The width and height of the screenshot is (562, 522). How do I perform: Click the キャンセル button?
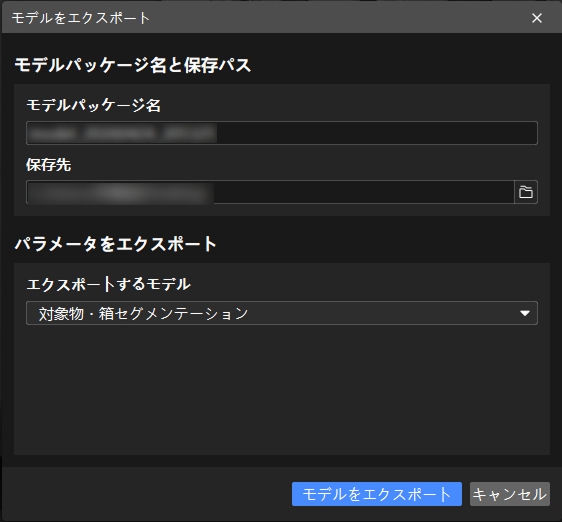(x=510, y=494)
